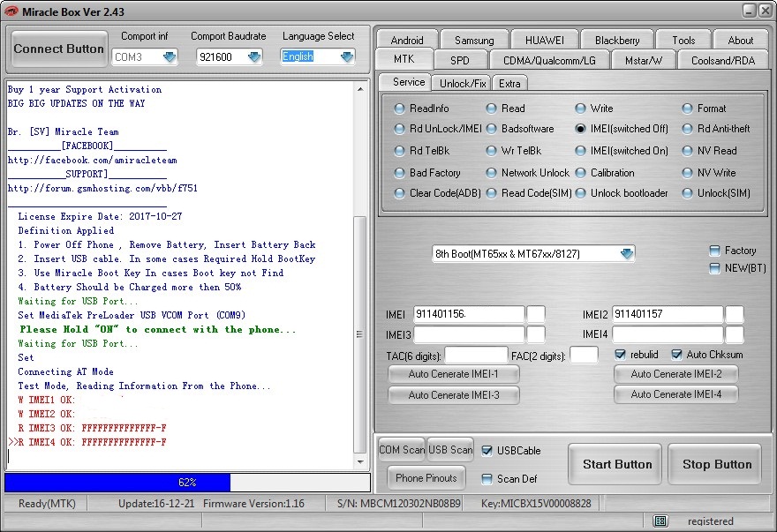Enable the NEW(BT) checkbox

714,268
